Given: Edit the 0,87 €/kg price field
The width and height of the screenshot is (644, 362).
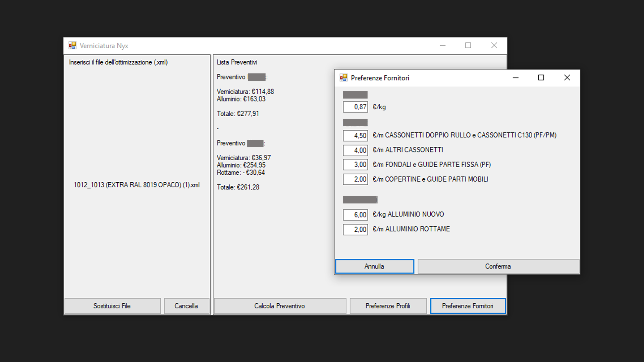Looking at the screenshot, I should (356, 107).
